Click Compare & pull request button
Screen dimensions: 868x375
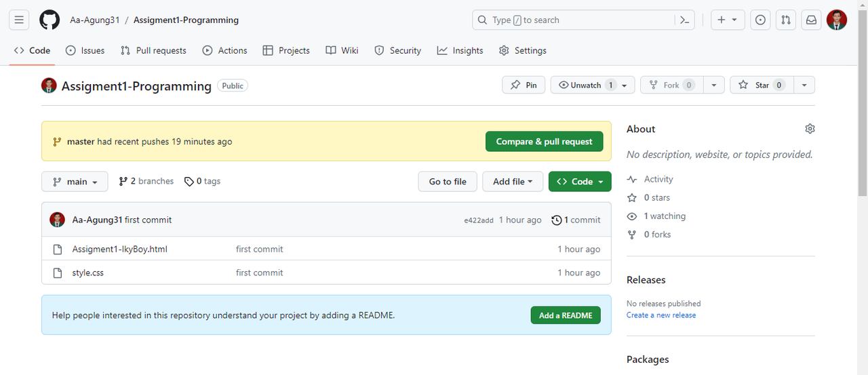click(x=544, y=142)
